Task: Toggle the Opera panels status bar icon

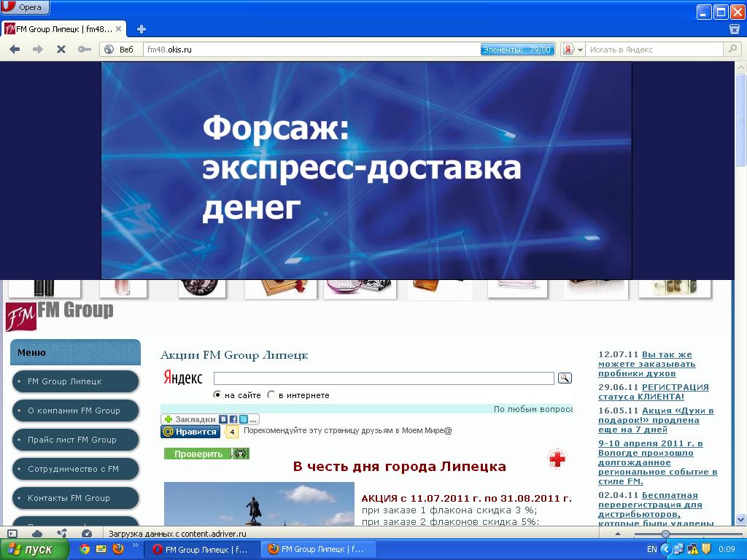Action: 13,534
